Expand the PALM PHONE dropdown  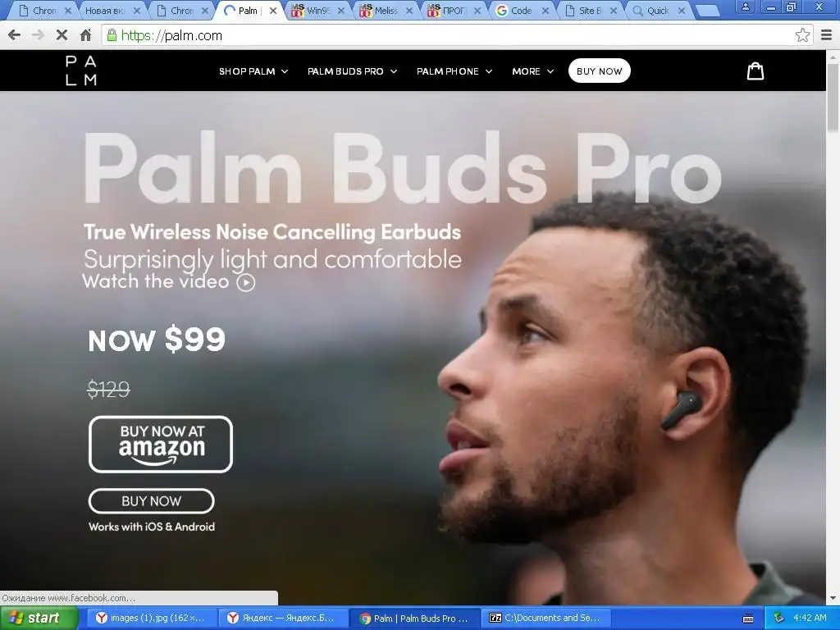pyautogui.click(x=454, y=71)
